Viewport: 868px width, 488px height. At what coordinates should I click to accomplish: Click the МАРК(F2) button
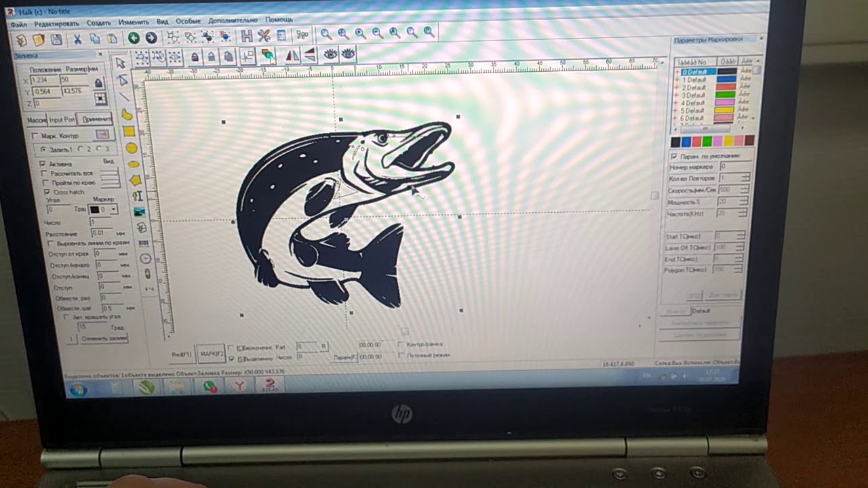212,353
